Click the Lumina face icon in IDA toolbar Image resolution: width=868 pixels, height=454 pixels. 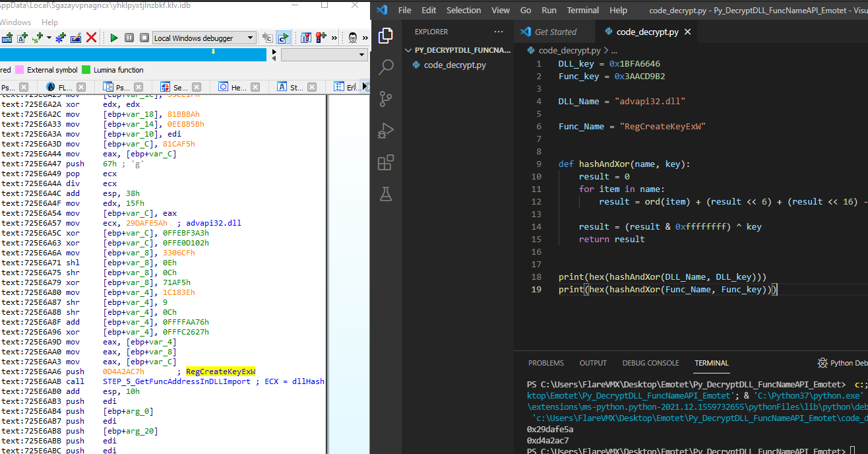coord(353,38)
